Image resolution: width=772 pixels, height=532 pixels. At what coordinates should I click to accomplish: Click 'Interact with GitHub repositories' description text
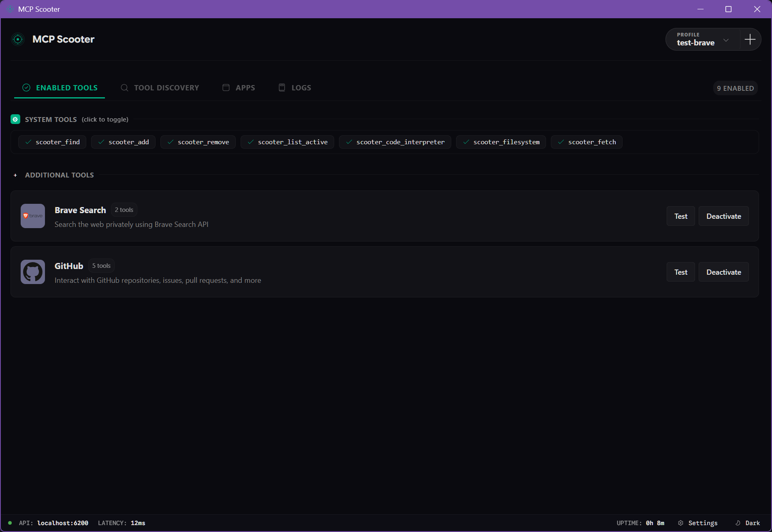[x=158, y=280]
